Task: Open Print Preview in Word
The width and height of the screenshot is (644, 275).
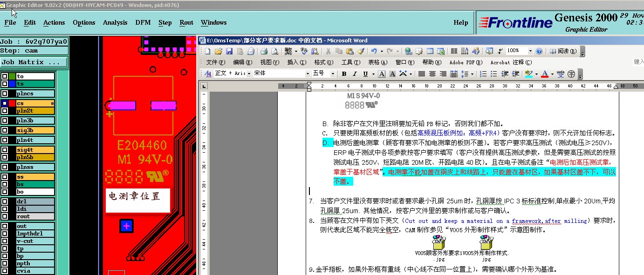Action: (x=275, y=51)
